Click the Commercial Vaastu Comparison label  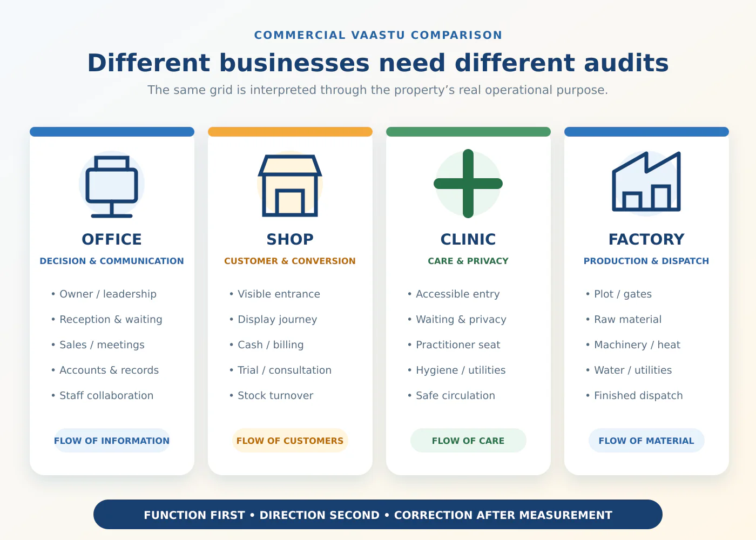click(378, 35)
